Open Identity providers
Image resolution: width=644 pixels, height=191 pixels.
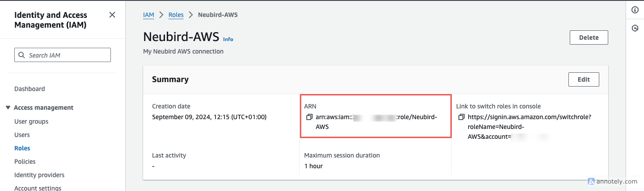pos(39,175)
